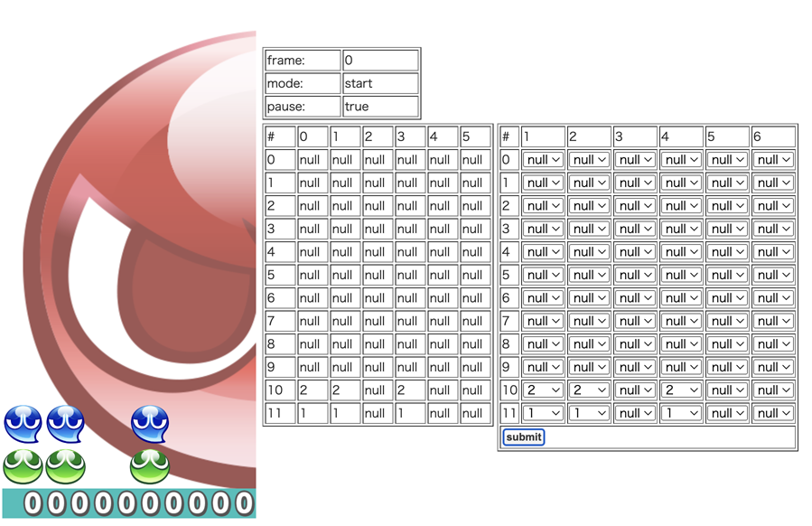
Task: Open dropdown at row 4 column 5
Action: 727,252
